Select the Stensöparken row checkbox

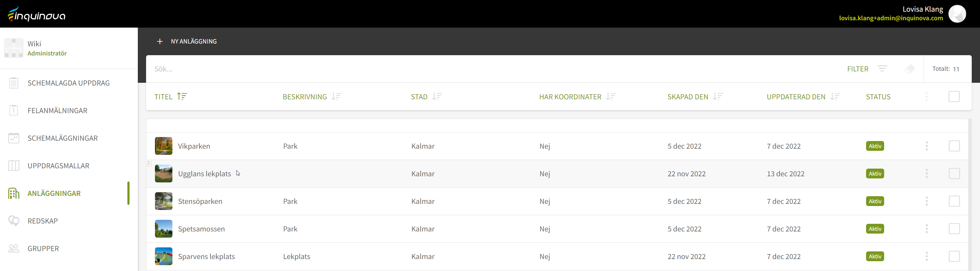tap(954, 201)
